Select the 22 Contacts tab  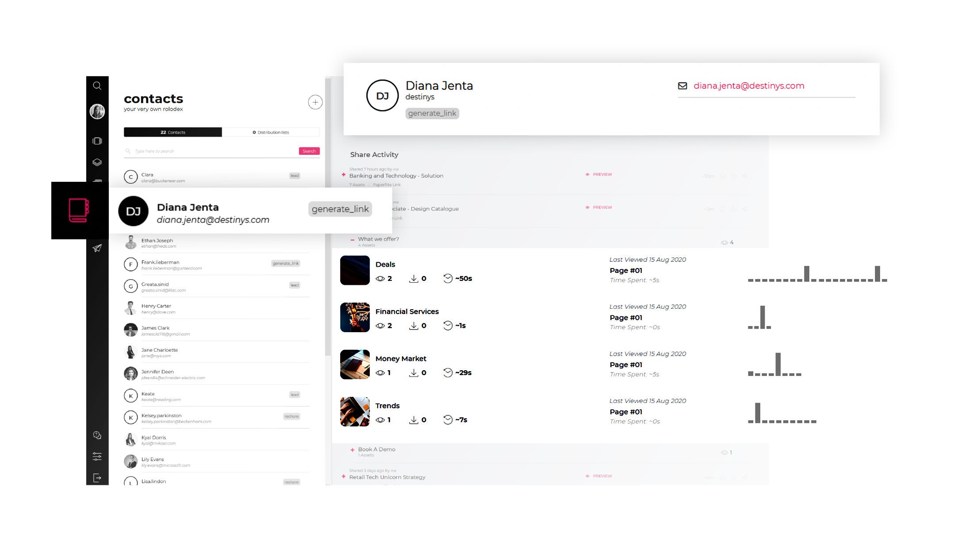point(172,132)
